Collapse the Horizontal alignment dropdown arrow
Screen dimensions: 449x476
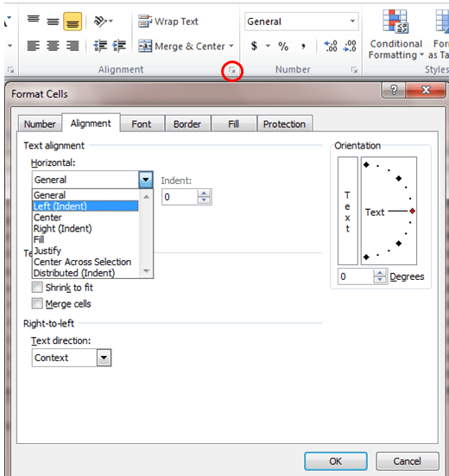point(146,180)
